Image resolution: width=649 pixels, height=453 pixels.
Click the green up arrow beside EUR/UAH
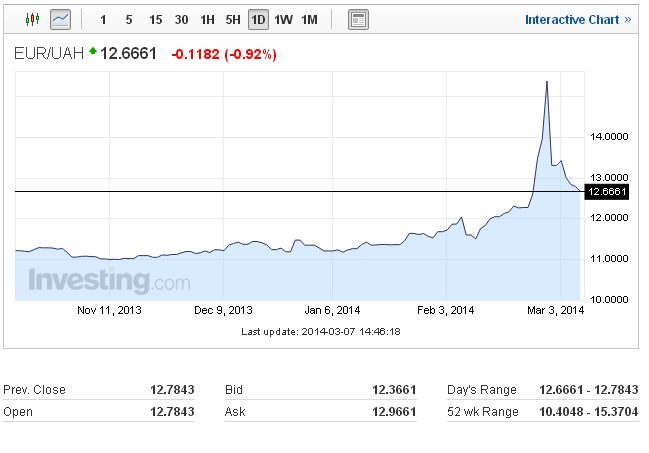pos(93,51)
